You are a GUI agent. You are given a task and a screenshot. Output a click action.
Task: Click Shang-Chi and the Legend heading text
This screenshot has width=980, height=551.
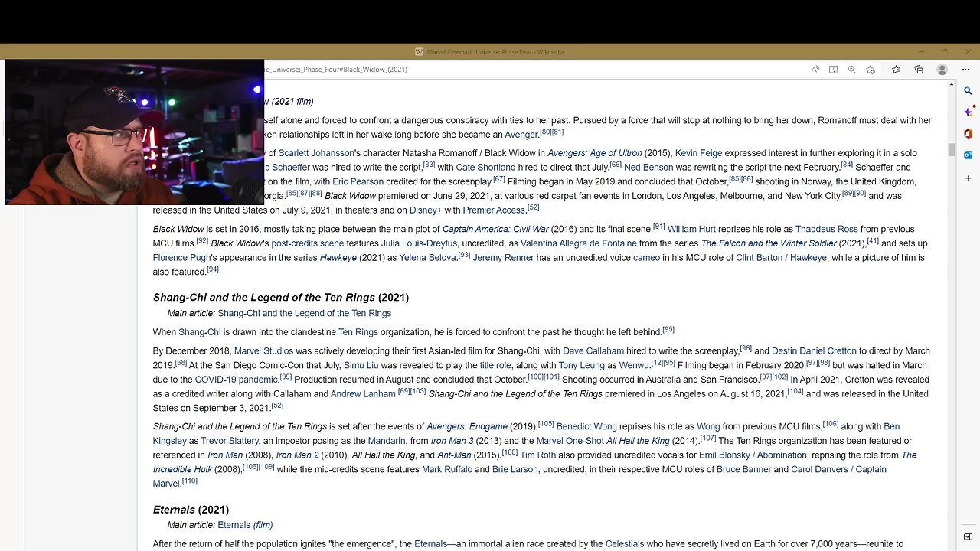(x=281, y=298)
